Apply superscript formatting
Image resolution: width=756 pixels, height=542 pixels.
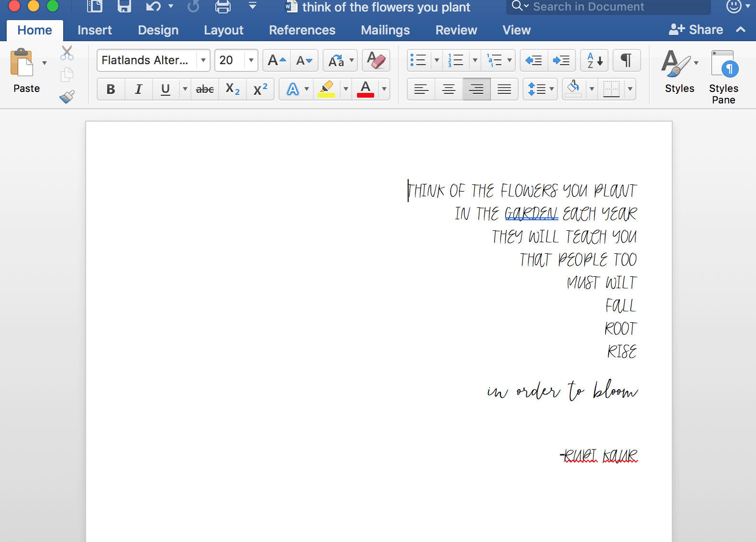(x=260, y=89)
